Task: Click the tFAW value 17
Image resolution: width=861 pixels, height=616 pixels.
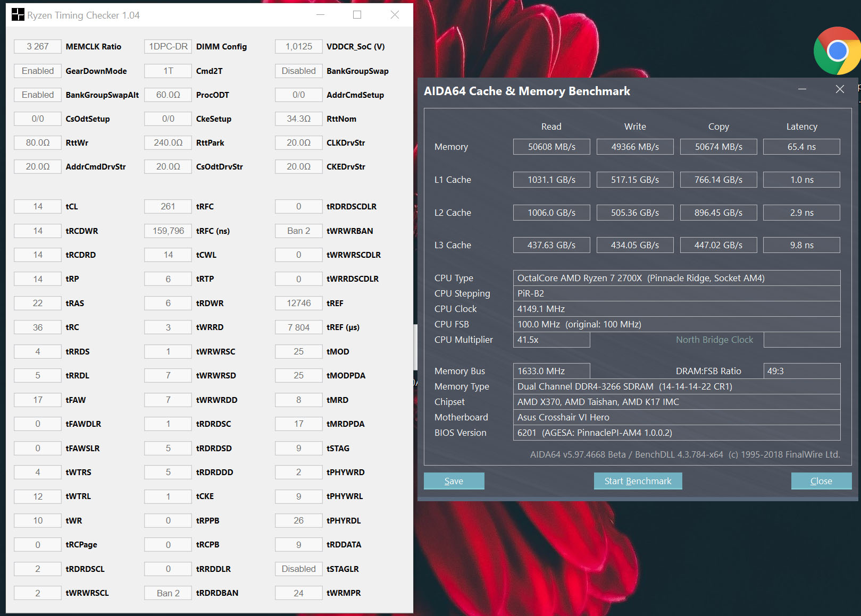Action: pyautogui.click(x=38, y=400)
